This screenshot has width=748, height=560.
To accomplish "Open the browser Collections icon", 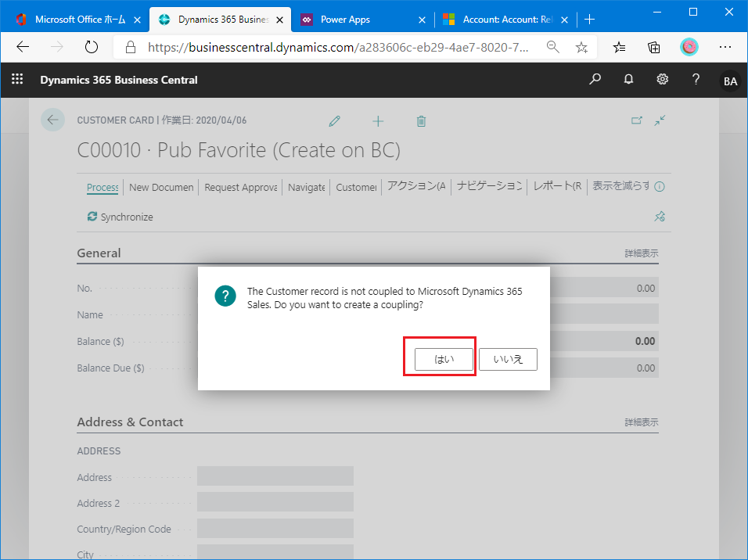I will point(654,47).
